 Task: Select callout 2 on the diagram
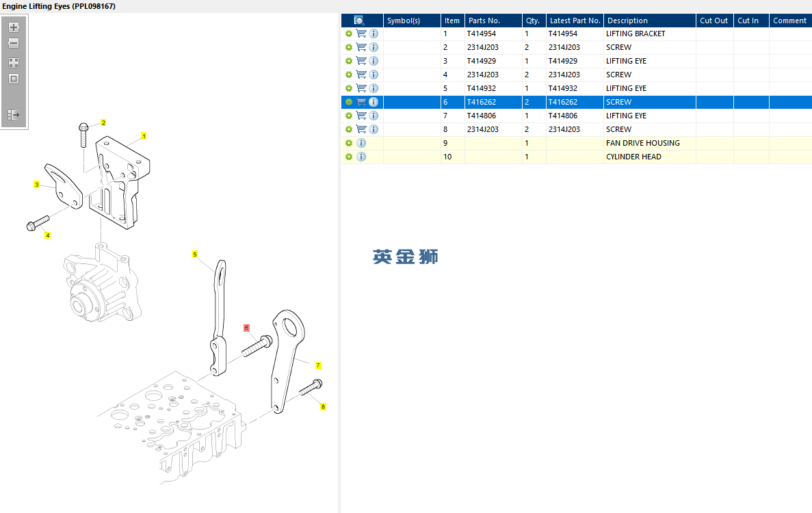(103, 122)
